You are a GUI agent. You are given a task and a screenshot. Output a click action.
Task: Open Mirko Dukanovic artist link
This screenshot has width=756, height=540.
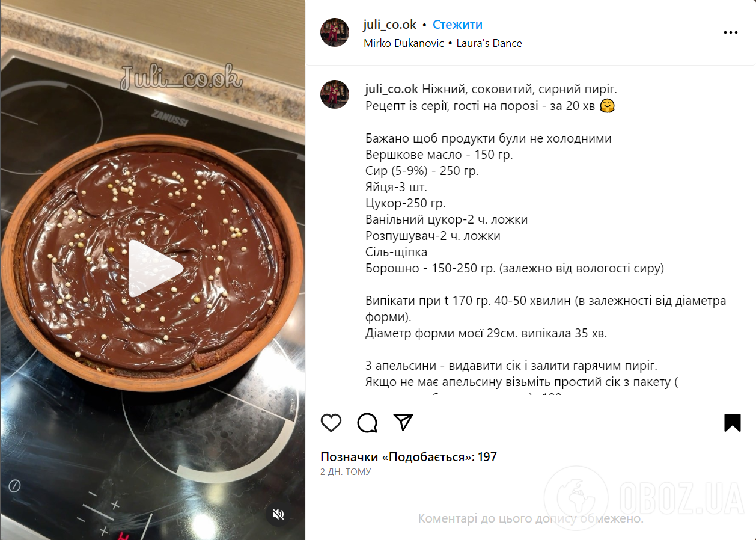point(404,43)
